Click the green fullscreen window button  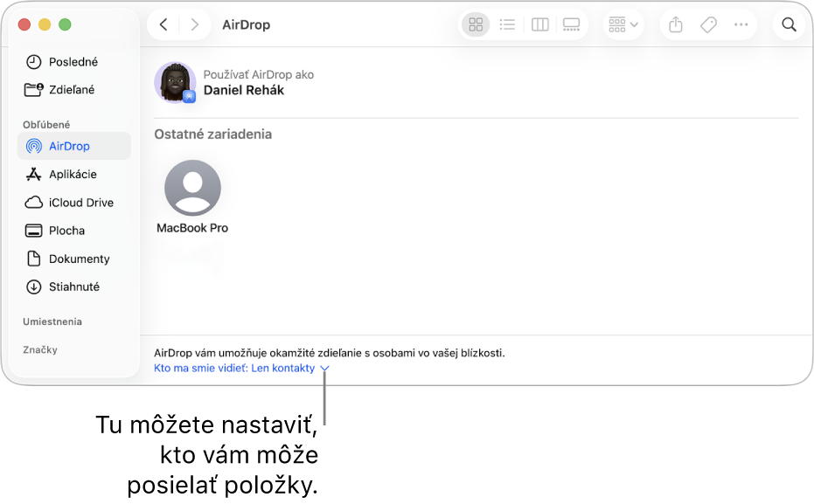pyautogui.click(x=65, y=24)
